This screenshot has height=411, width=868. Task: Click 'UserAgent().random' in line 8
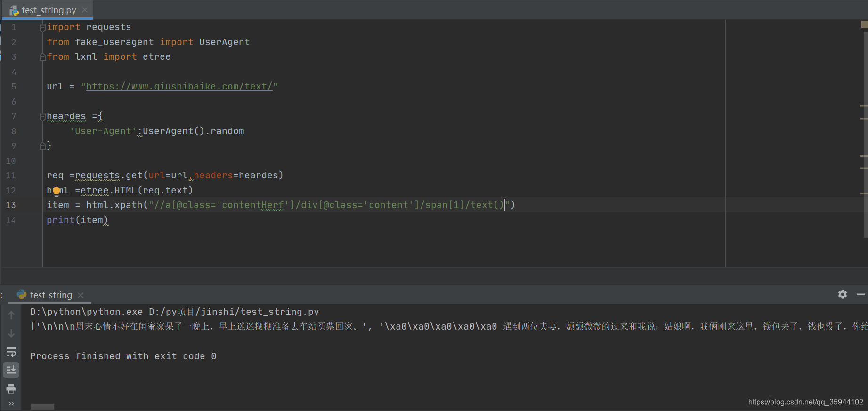[194, 131]
